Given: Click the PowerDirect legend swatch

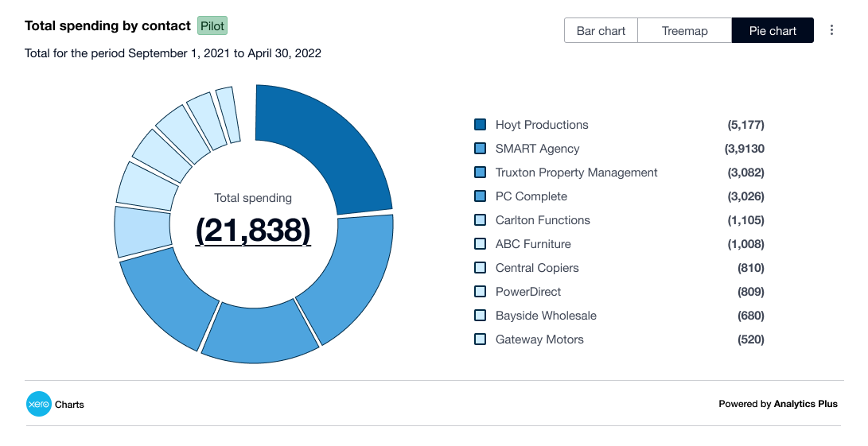Looking at the screenshot, I should [x=481, y=291].
